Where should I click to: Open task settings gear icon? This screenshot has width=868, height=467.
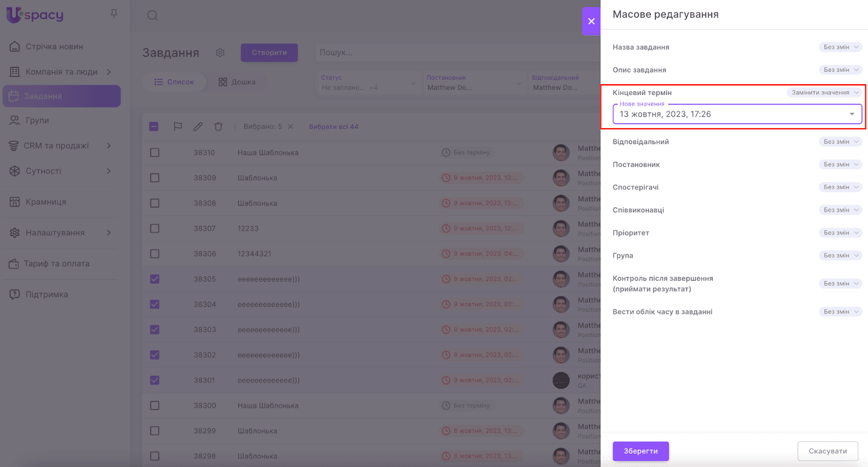click(220, 53)
